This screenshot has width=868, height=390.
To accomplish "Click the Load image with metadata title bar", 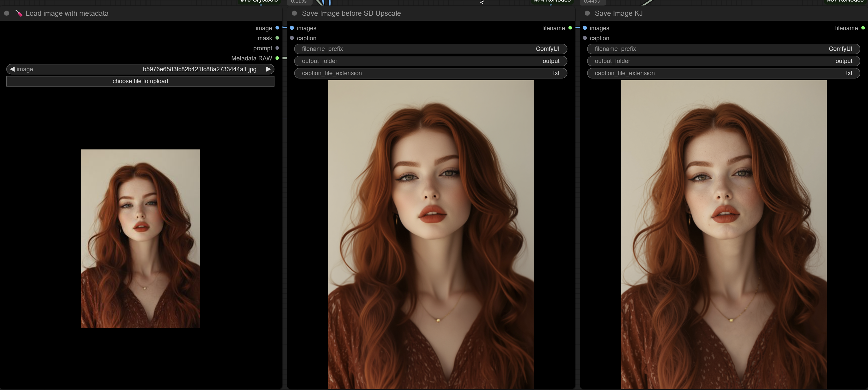I will (67, 13).
